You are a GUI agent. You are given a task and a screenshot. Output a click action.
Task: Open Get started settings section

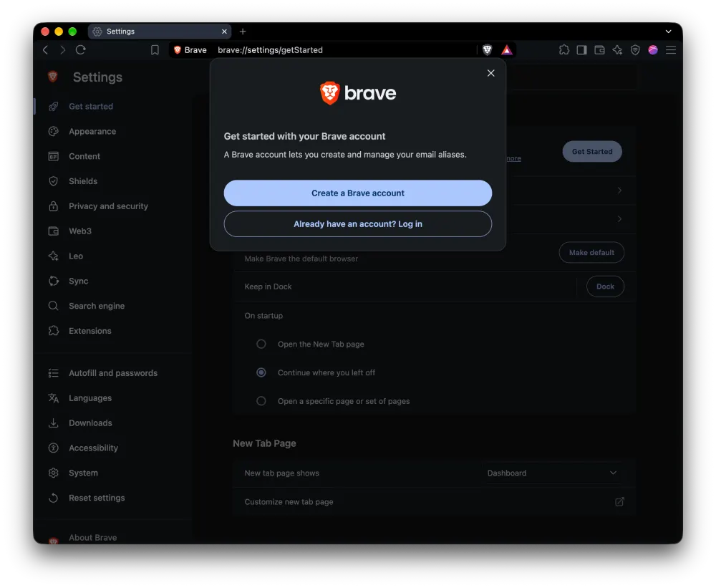click(91, 107)
